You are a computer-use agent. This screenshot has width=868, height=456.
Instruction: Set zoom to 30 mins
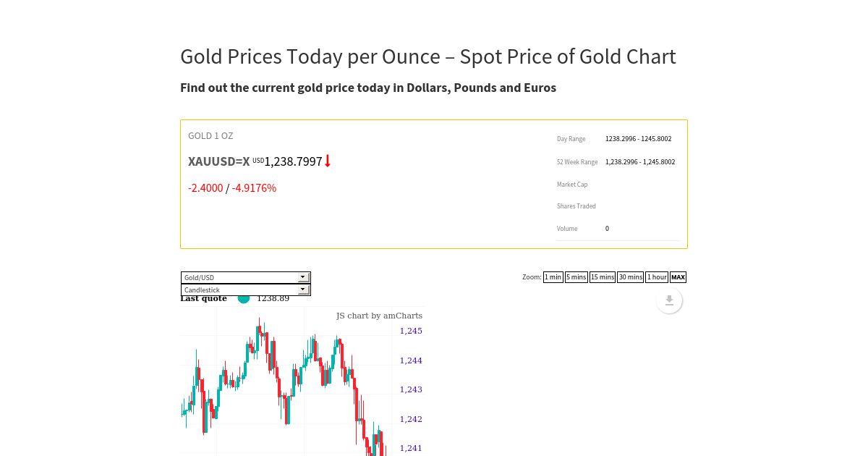pos(630,277)
